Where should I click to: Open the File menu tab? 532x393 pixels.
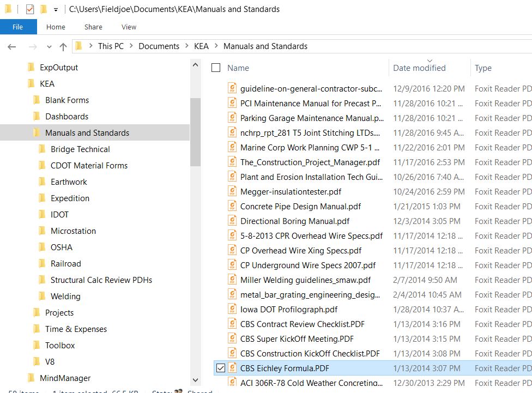(18, 27)
